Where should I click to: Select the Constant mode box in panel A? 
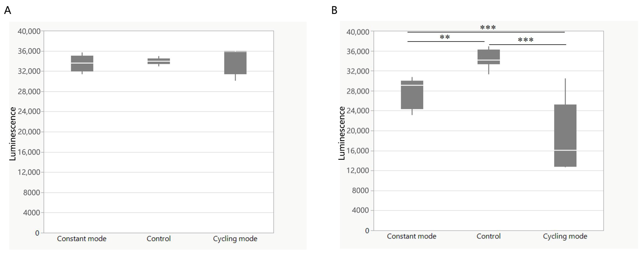[x=82, y=64]
